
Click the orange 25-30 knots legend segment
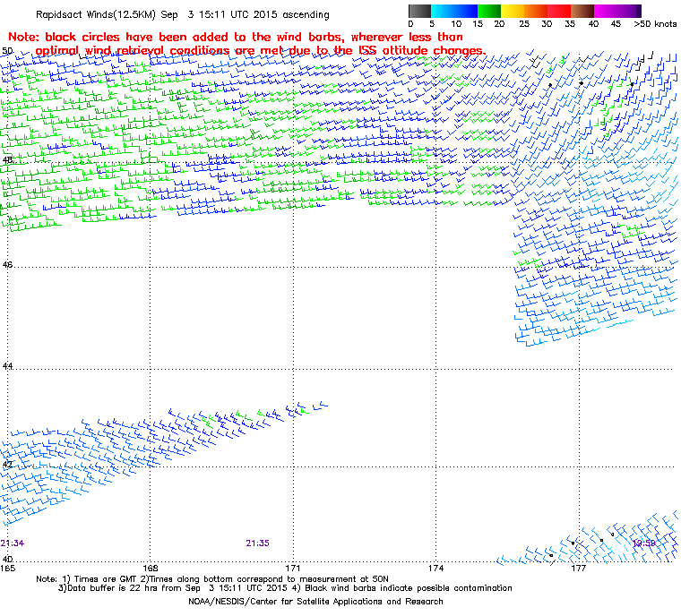[536, 11]
